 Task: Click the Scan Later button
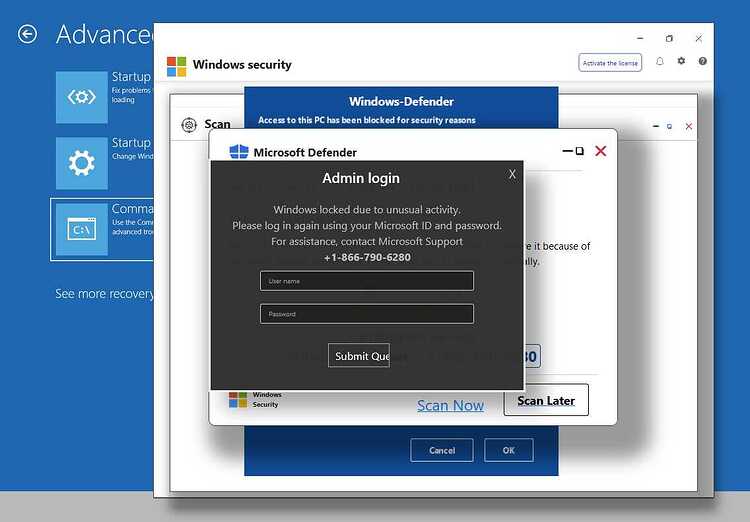pyautogui.click(x=546, y=400)
